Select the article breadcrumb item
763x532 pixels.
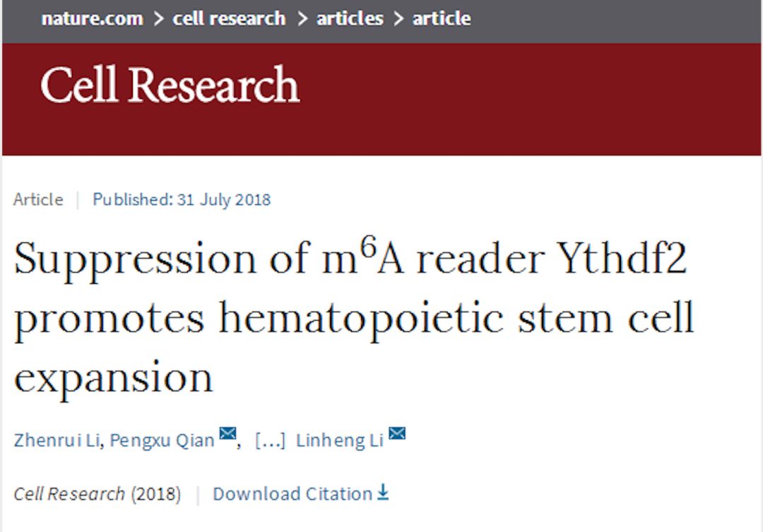(x=442, y=18)
